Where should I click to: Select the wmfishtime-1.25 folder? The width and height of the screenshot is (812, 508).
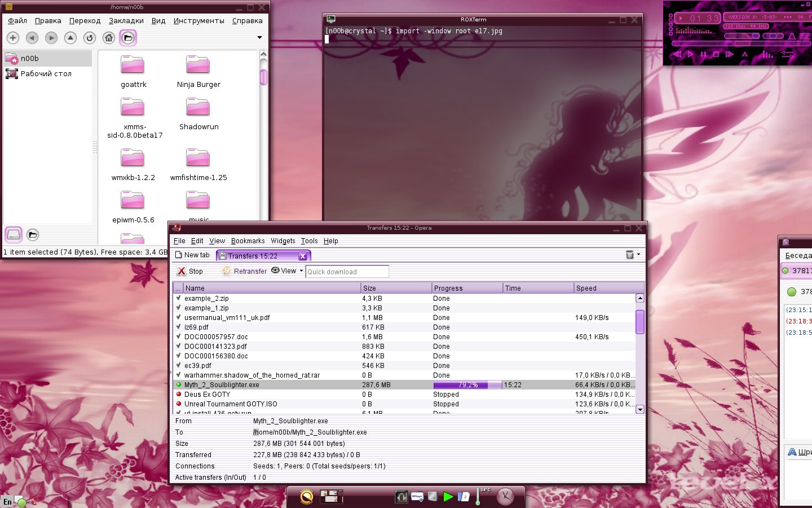tap(198, 165)
